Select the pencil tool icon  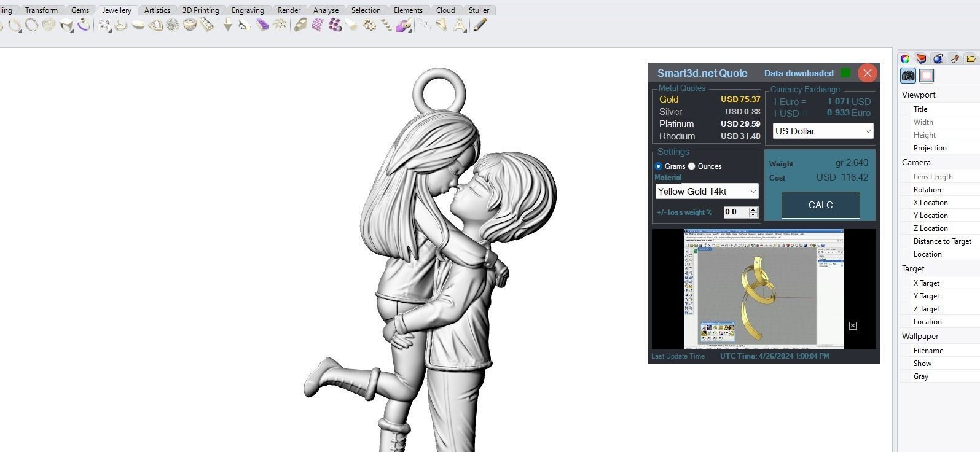[480, 25]
